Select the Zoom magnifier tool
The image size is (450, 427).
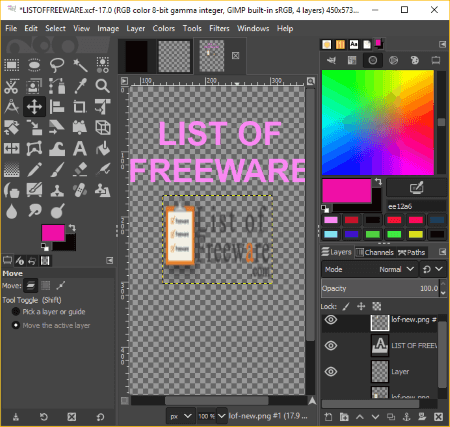[x=103, y=86]
